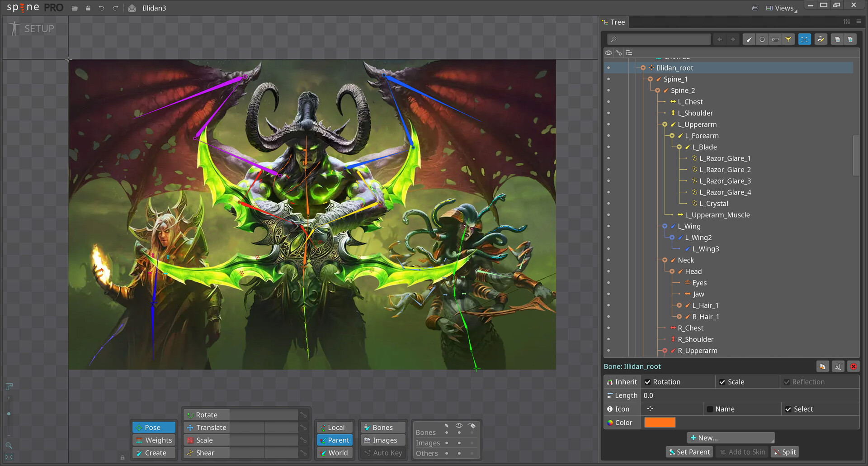Click the Set Parent button
The width and height of the screenshot is (868, 466).
pos(689,452)
